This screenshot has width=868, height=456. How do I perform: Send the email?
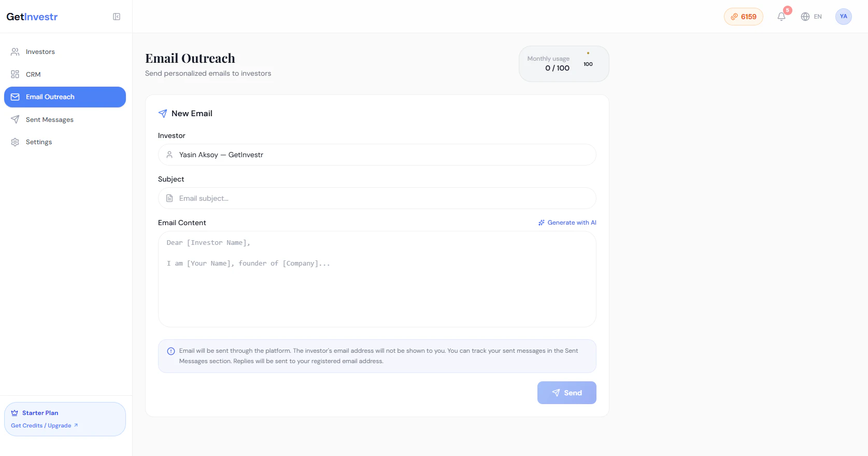click(567, 393)
